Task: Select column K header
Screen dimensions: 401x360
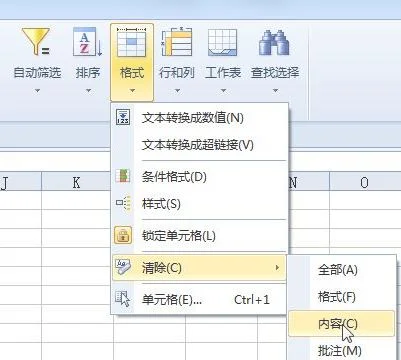Action: (x=76, y=182)
